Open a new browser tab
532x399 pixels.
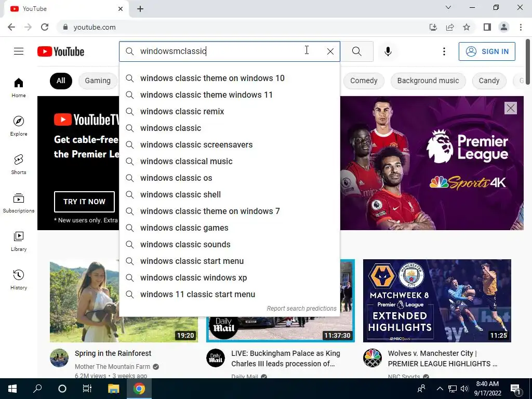coord(140,9)
